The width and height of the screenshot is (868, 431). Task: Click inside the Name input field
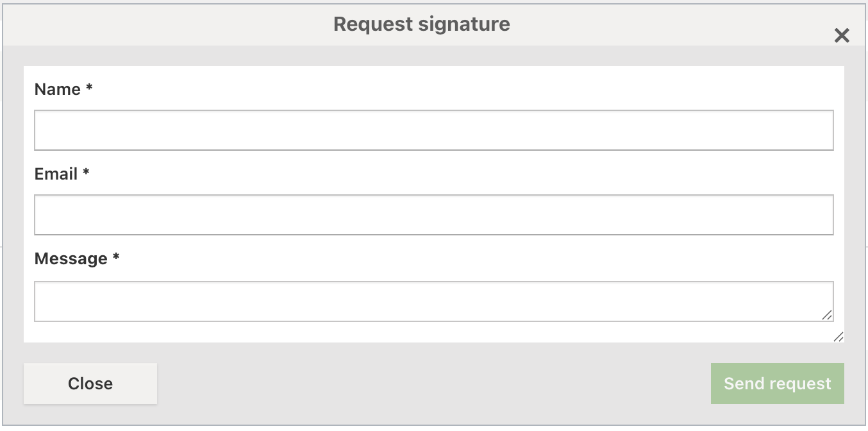coord(433,130)
